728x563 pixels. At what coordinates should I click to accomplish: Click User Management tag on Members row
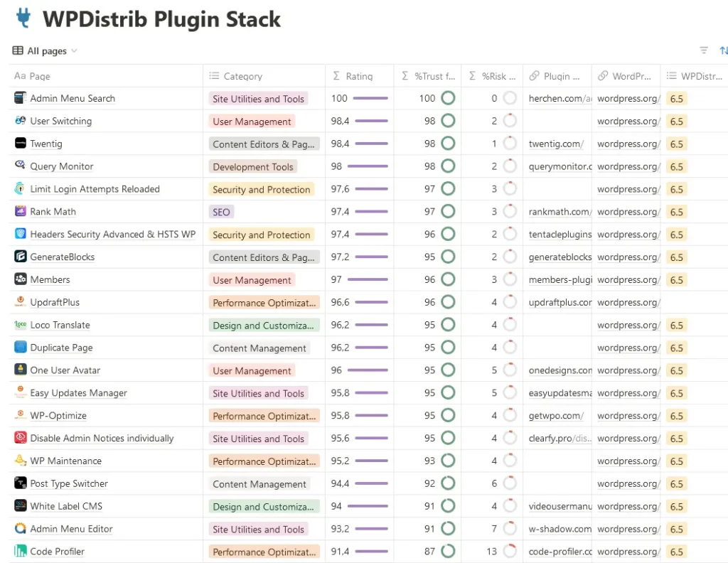252,280
